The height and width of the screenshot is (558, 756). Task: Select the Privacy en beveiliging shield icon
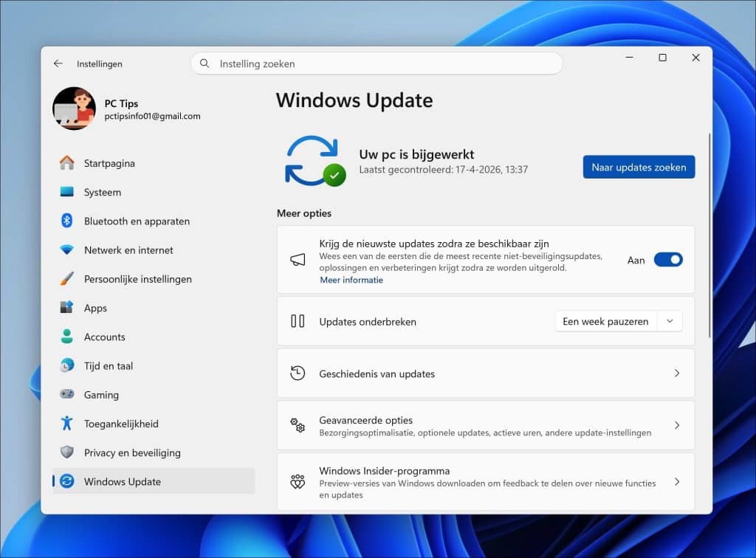[x=66, y=452]
